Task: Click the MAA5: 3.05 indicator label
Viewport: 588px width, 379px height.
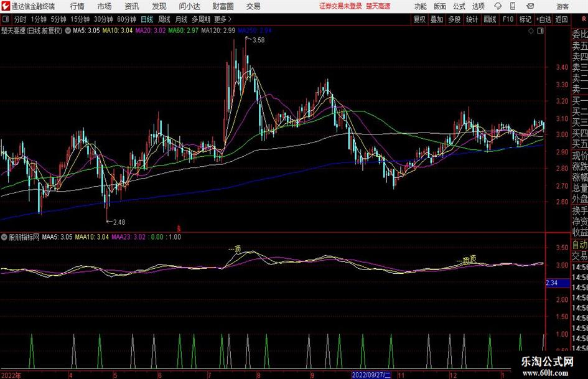Action: coord(57,236)
